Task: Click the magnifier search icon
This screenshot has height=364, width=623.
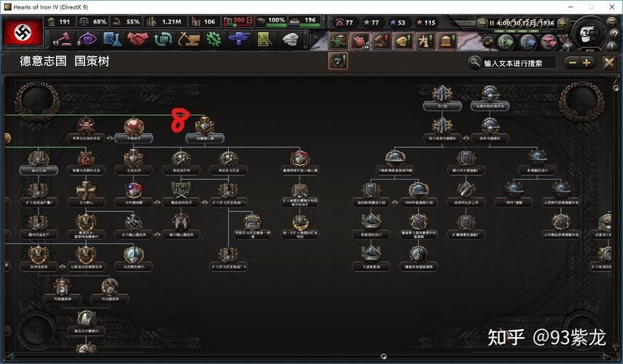Action: (474, 63)
